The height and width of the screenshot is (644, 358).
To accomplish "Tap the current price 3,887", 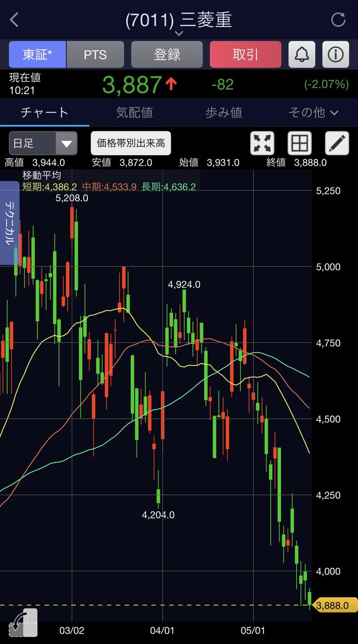I will [x=132, y=85].
